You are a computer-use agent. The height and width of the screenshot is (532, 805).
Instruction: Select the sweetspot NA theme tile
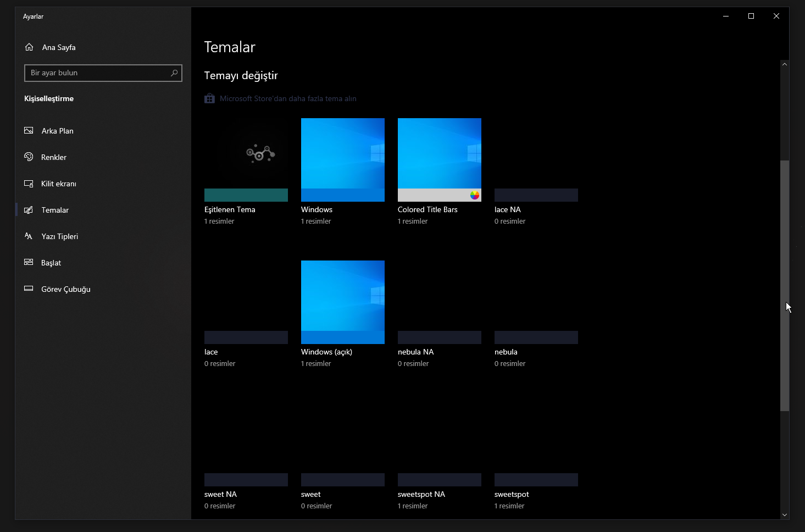(440, 445)
